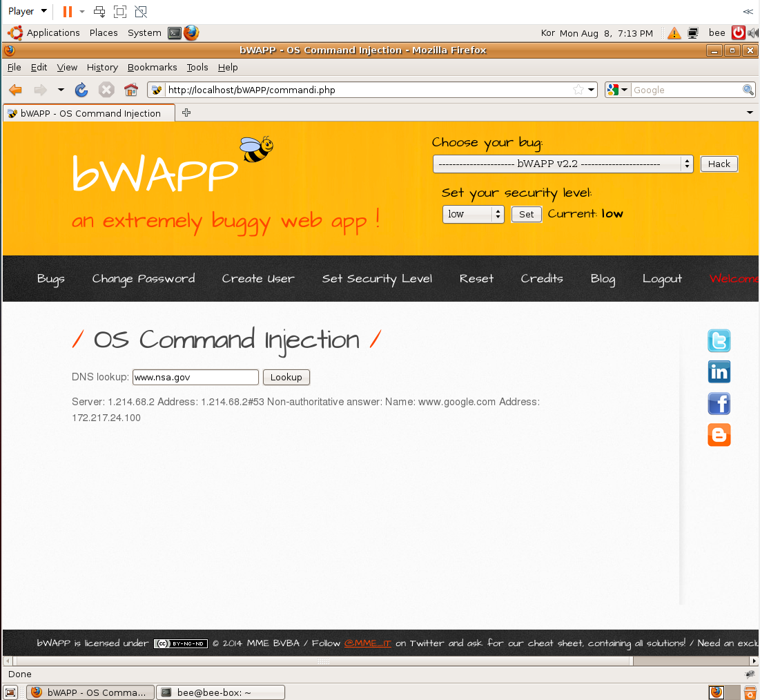Viewport: 760px width, 700px height.
Task: Click the Google search box
Action: pos(686,90)
